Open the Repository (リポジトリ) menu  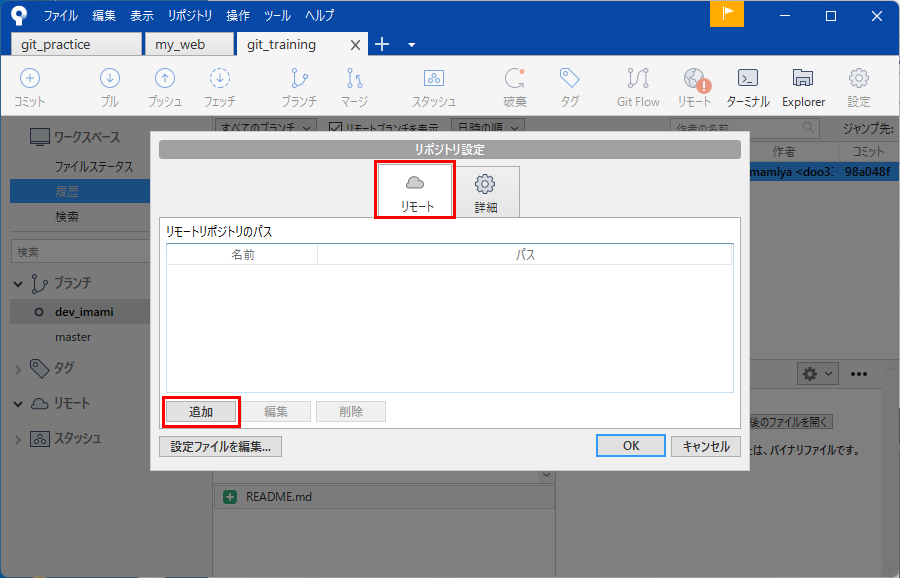tap(190, 16)
